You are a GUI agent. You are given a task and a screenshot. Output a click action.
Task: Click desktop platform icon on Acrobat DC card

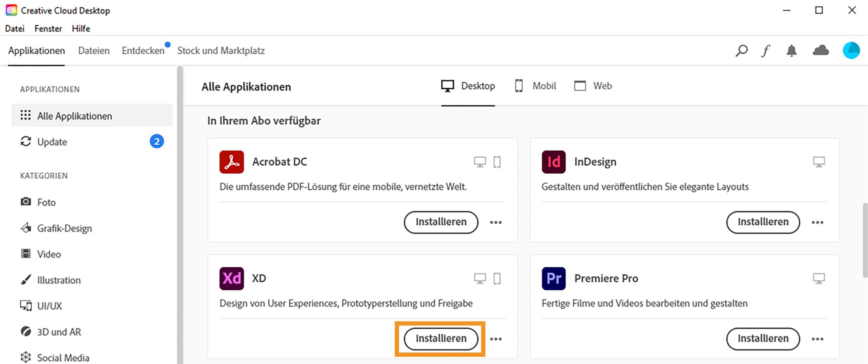480,162
